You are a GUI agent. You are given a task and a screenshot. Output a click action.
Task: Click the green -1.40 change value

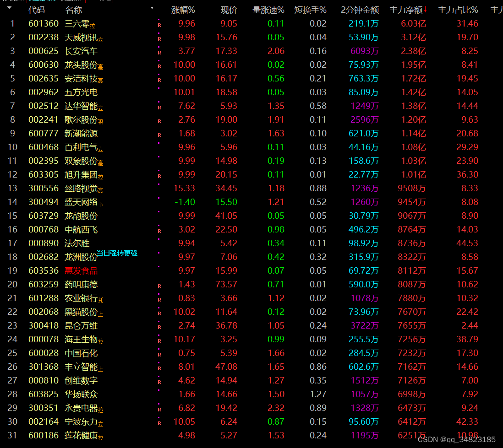click(185, 202)
